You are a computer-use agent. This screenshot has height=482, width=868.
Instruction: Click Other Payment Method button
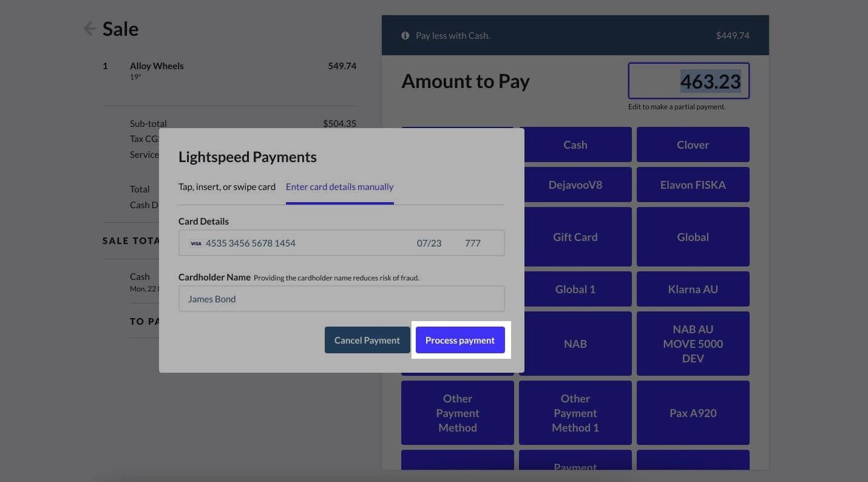458,413
